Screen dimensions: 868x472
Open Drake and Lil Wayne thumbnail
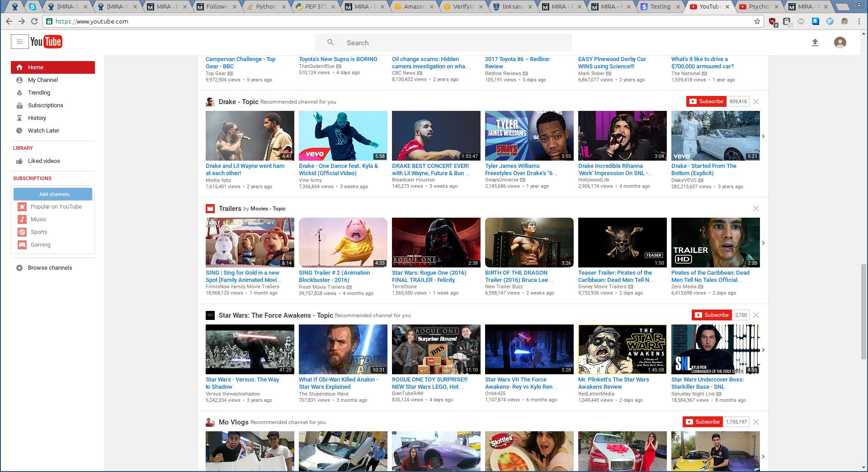250,136
